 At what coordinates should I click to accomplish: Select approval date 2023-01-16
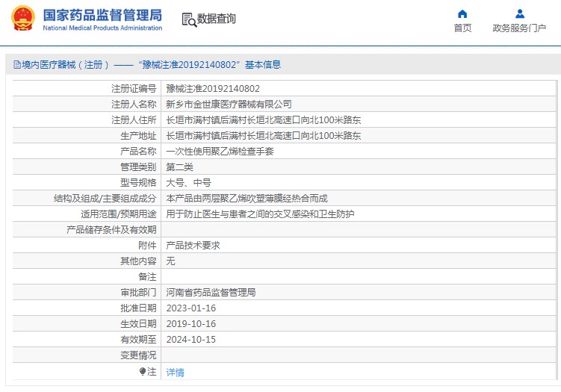[x=191, y=308]
